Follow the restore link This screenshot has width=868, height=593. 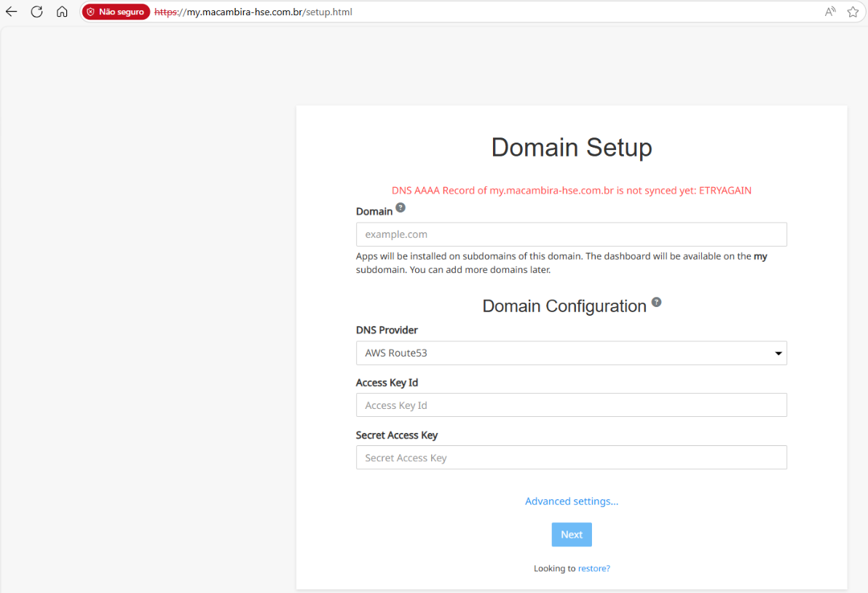coord(593,568)
